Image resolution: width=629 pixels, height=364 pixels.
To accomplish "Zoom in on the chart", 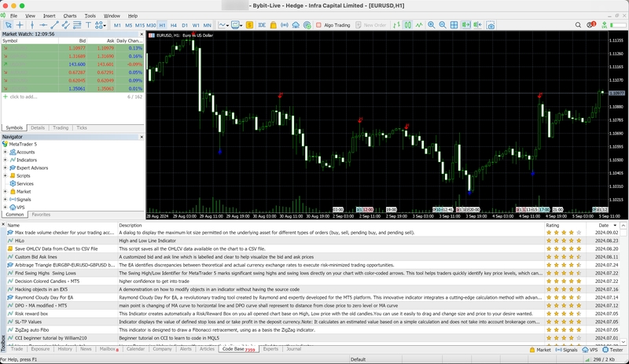I will coord(431,25).
